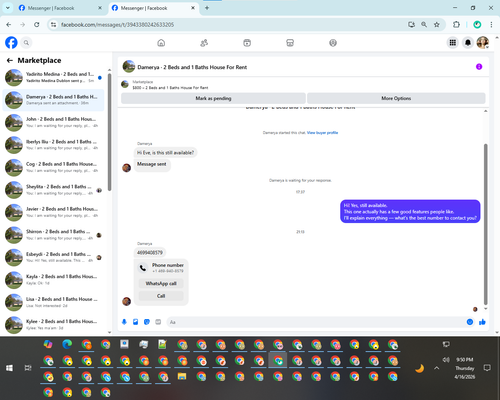This screenshot has width=500, height=400.
Task: Navigate back in browser
Action: click(9, 25)
